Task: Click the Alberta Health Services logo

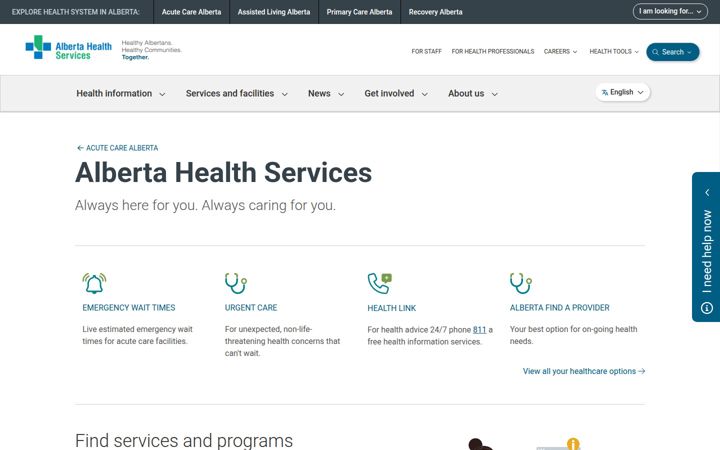Action: [x=68, y=48]
